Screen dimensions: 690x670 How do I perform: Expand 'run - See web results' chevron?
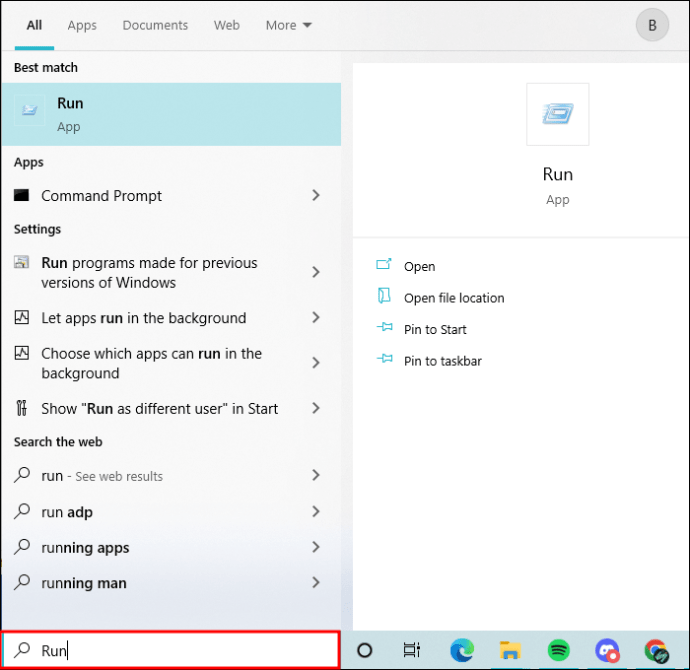point(316,475)
